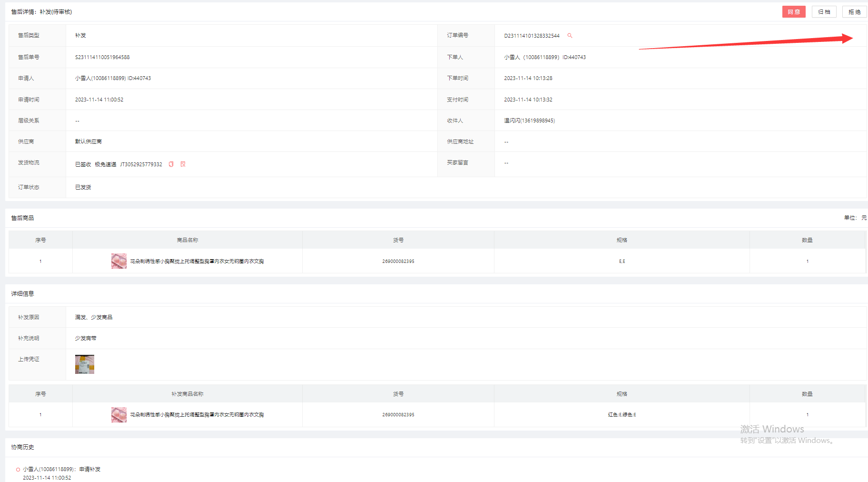Open the uploaded voucher image thumbnail
This screenshot has height=482, width=868.
(x=85, y=364)
